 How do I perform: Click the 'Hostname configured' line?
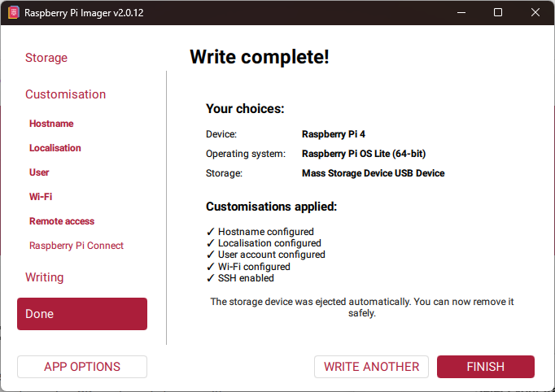coord(260,232)
